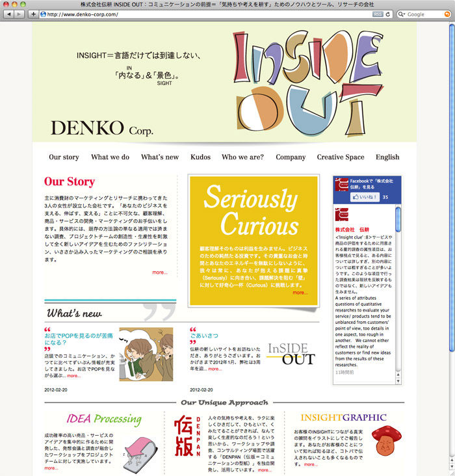Click the IDEA Processing heading
Image resolution: width=455 pixels, height=476 pixels.
point(104,419)
